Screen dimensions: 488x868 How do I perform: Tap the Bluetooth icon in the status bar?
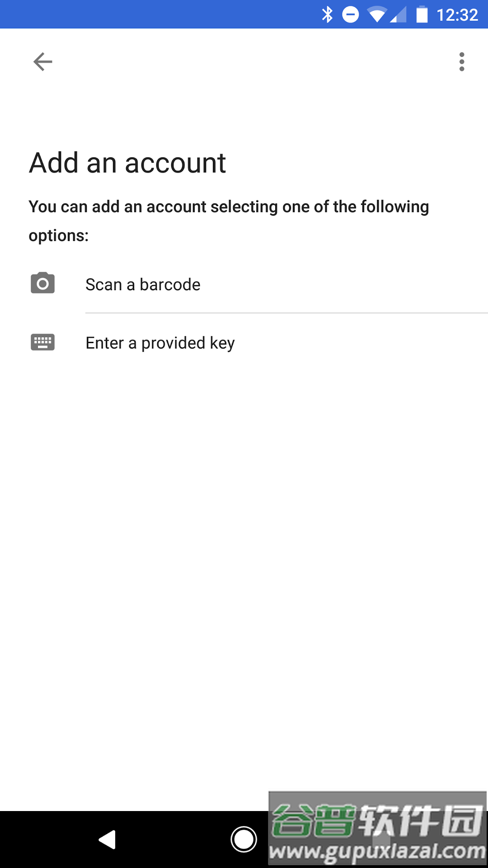coord(327,14)
